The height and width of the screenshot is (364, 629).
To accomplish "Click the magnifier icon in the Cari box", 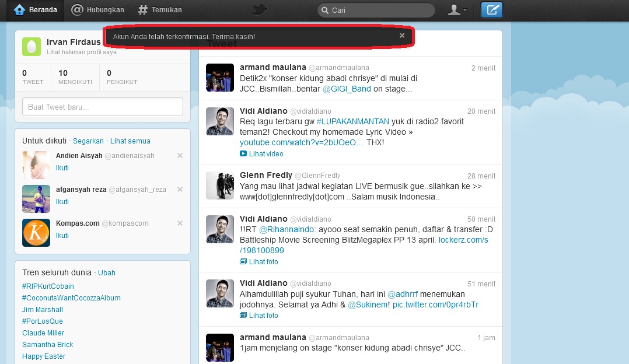I will (x=326, y=10).
